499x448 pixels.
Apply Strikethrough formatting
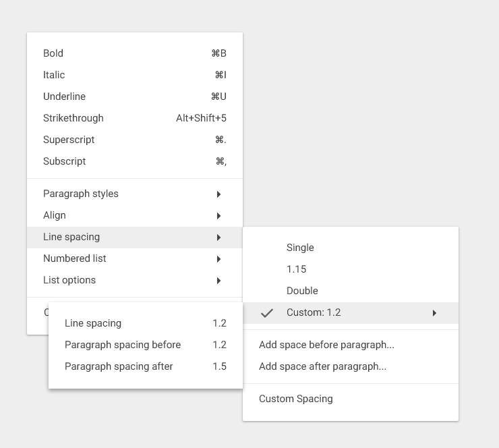(x=74, y=118)
